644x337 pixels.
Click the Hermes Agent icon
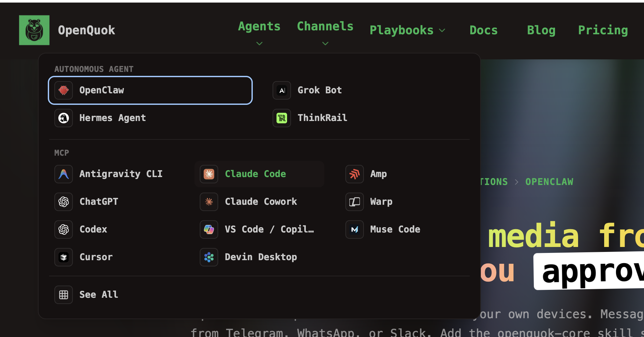[x=64, y=118]
